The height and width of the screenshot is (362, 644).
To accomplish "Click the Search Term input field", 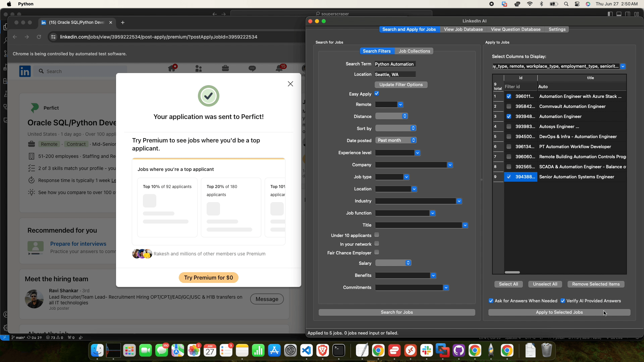I will 395,64.
